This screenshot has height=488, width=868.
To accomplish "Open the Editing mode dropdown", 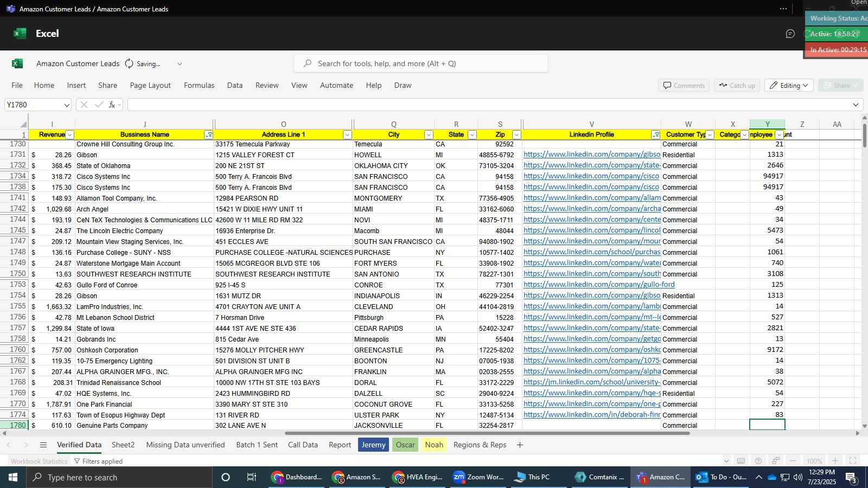I will [x=789, y=85].
